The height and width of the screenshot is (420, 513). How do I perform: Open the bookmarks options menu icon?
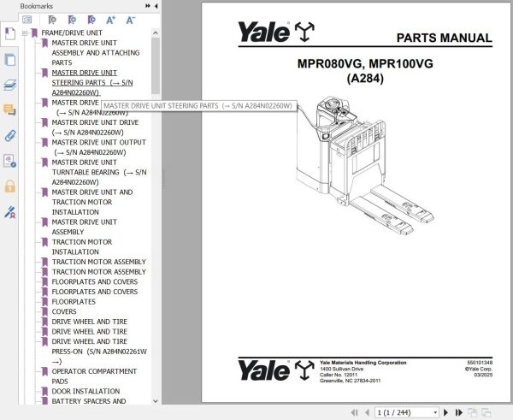27,20
